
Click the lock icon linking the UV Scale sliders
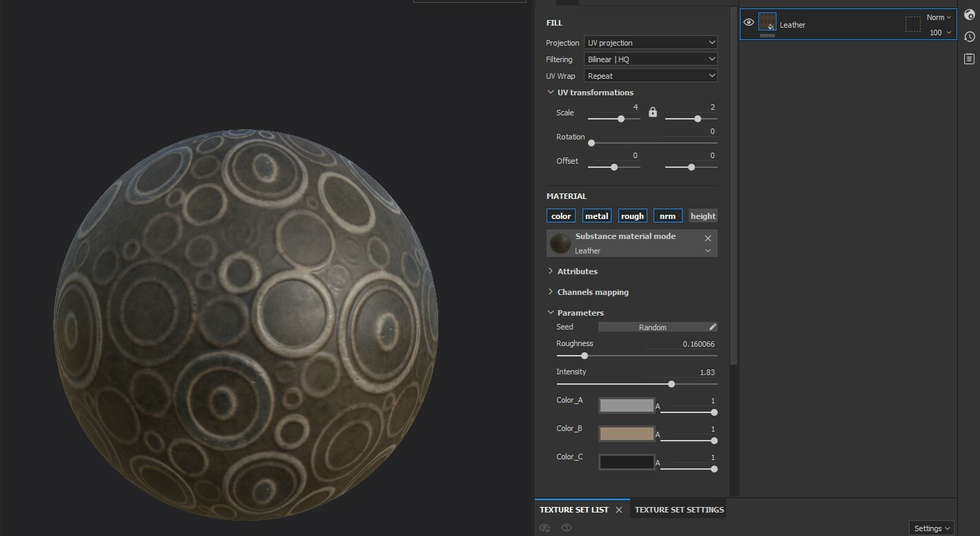pos(652,112)
